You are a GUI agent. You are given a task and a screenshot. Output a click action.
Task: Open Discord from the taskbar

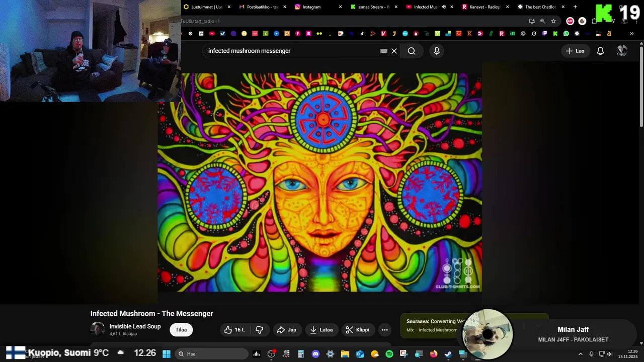click(315, 354)
